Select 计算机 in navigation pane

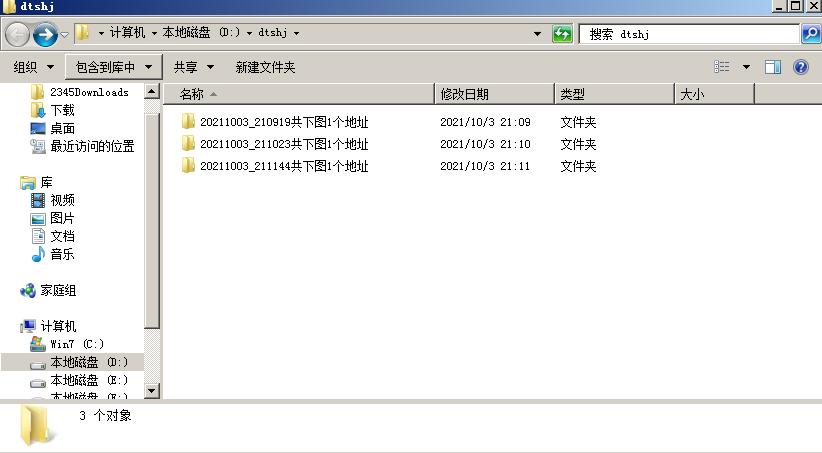point(58,326)
